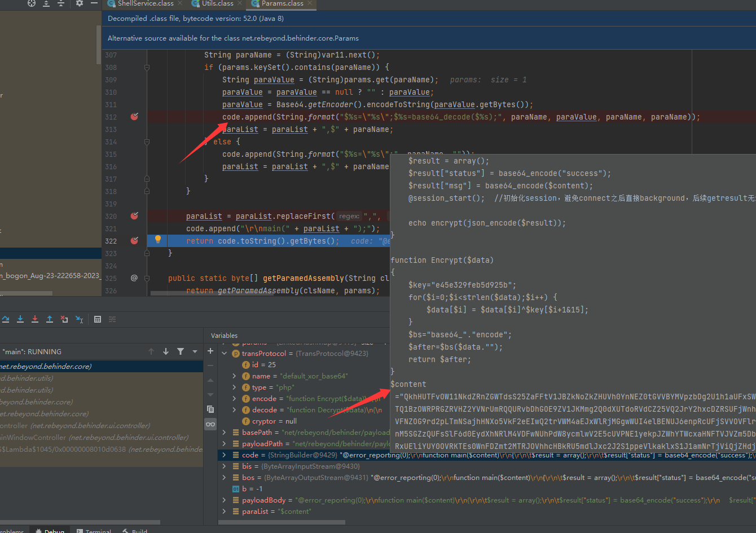Click the locate target crosshair icon

click(32, 3)
